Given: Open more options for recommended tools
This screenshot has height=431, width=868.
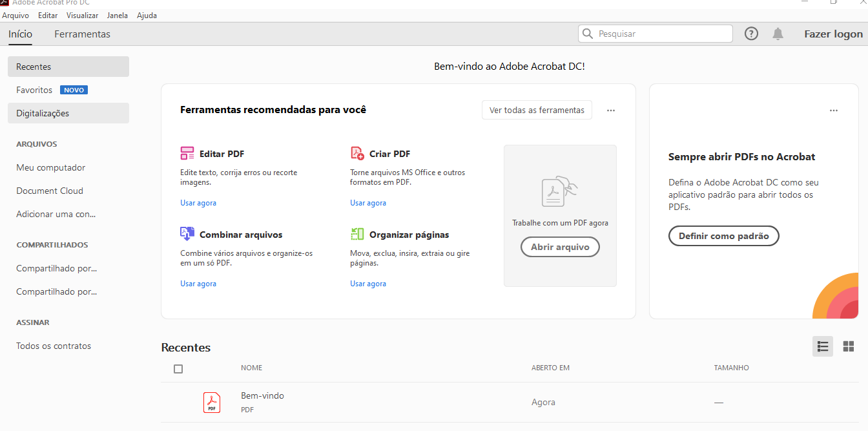Looking at the screenshot, I should point(611,110).
